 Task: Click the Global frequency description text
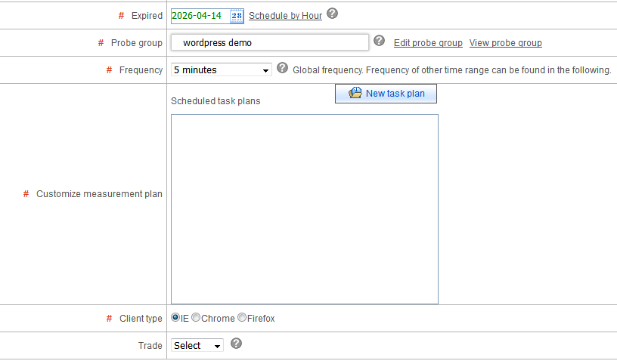451,70
